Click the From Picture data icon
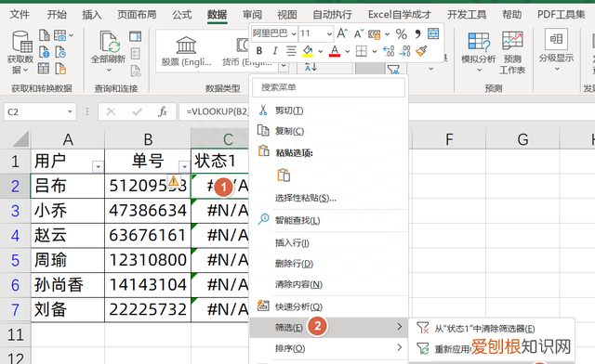 [x=59, y=35]
